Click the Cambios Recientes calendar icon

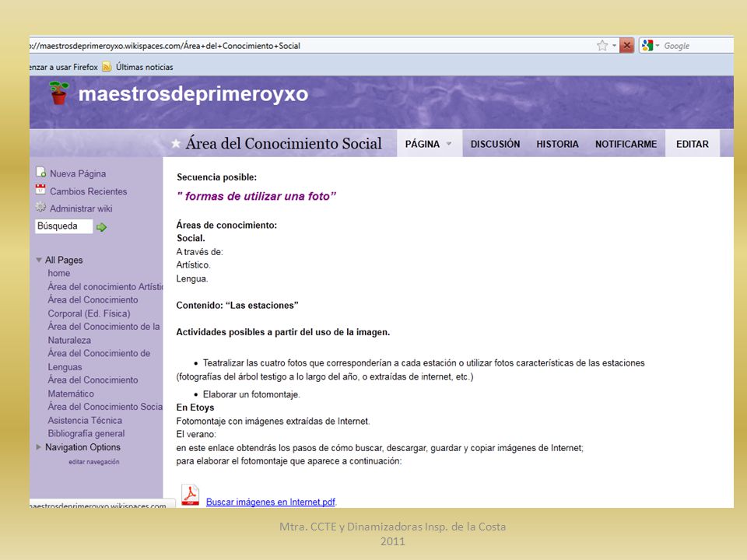click(40, 190)
